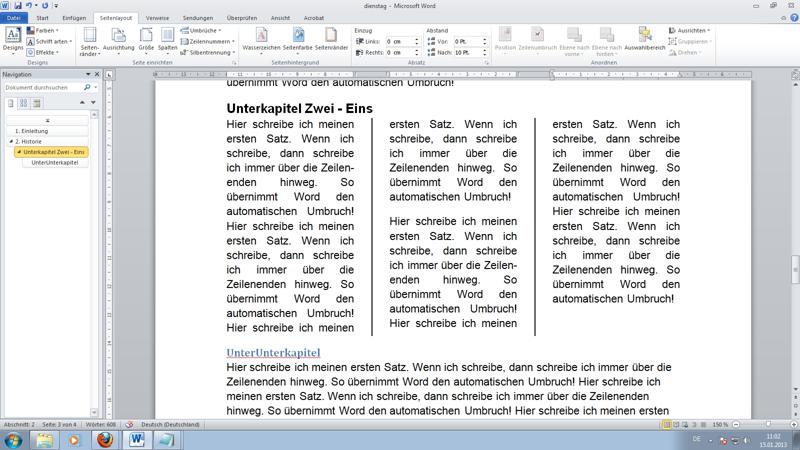Expand the Zeilennummern dropdown
800x450 pixels.
click(x=210, y=41)
